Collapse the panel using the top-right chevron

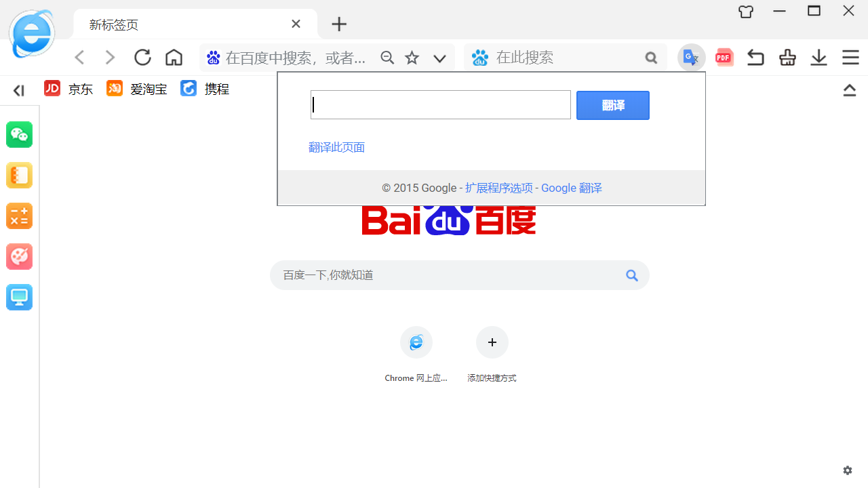pos(849,89)
